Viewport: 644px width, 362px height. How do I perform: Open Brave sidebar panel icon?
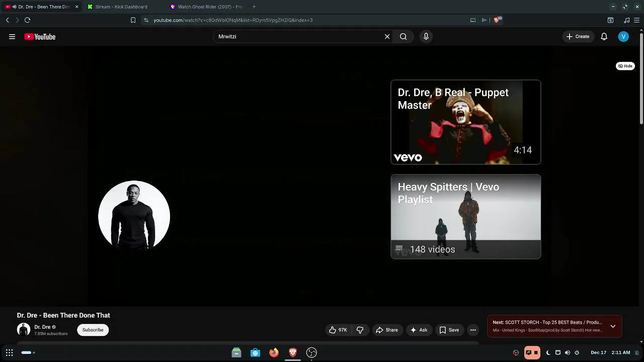click(x=610, y=20)
